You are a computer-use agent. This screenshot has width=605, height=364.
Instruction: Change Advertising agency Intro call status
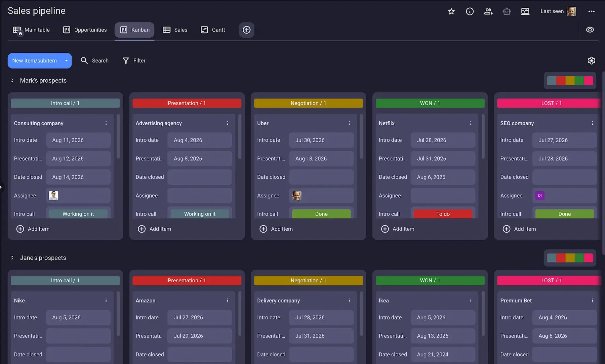200,214
